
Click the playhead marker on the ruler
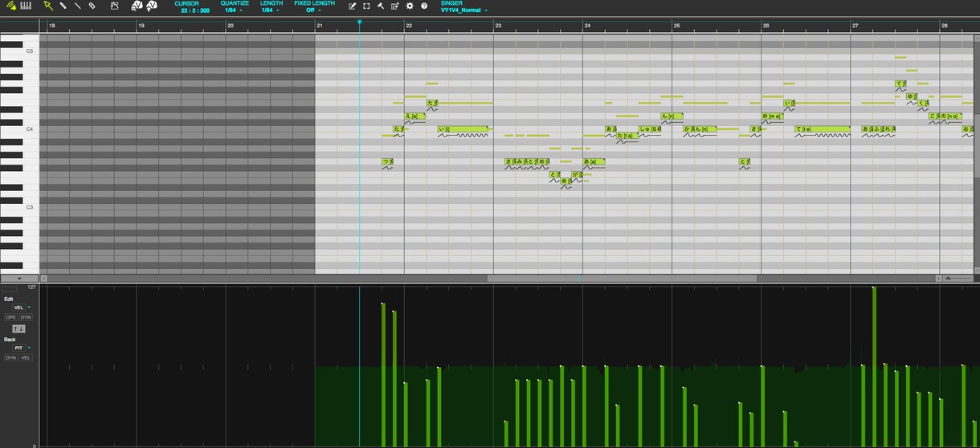[x=359, y=22]
